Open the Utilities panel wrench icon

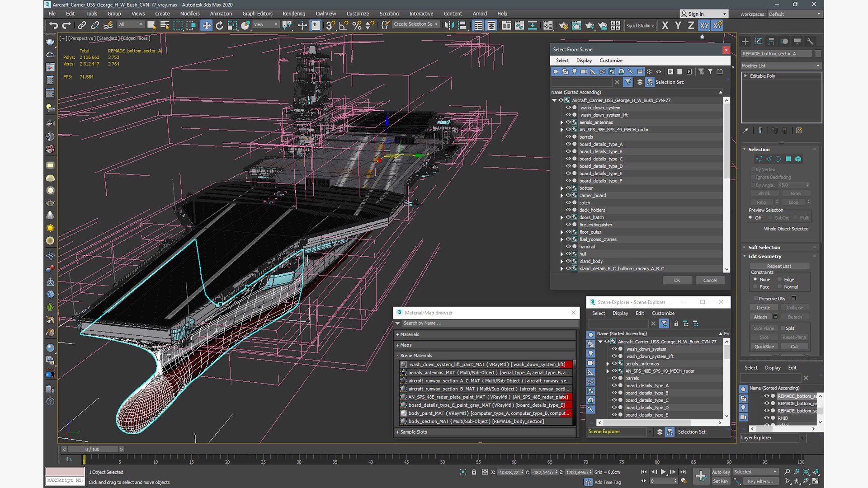tap(810, 41)
